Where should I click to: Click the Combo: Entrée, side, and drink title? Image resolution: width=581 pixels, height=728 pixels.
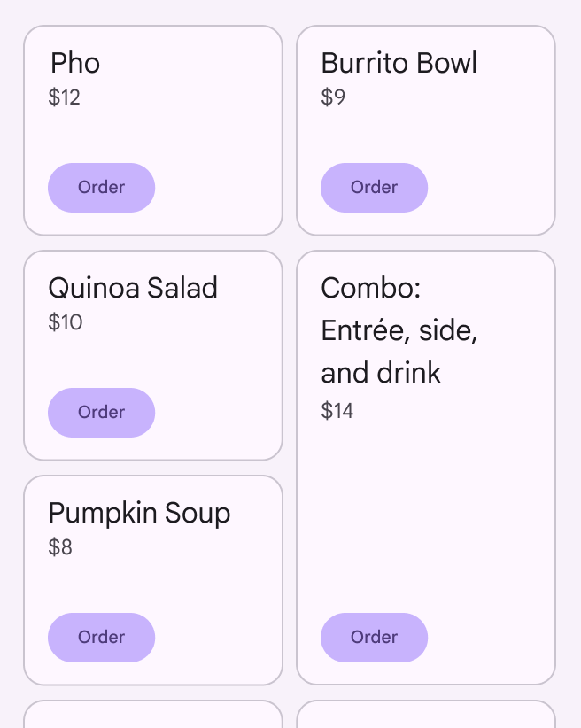coord(399,330)
